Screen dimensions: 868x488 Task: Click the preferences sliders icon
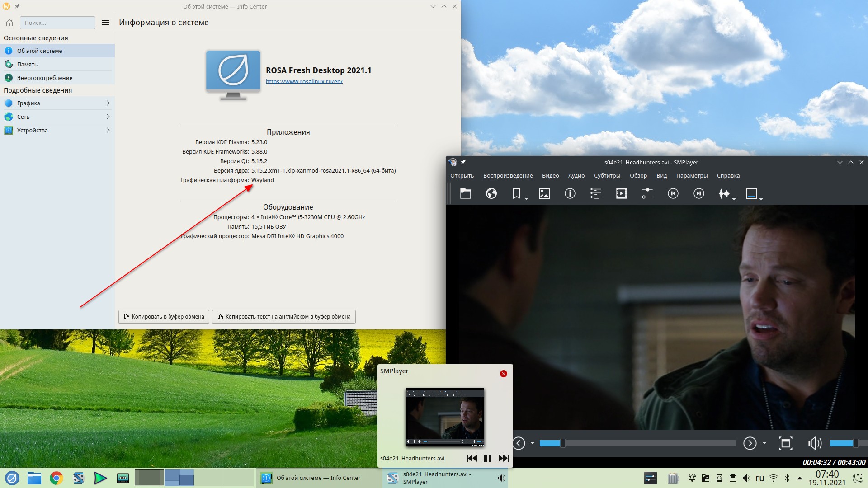(647, 194)
